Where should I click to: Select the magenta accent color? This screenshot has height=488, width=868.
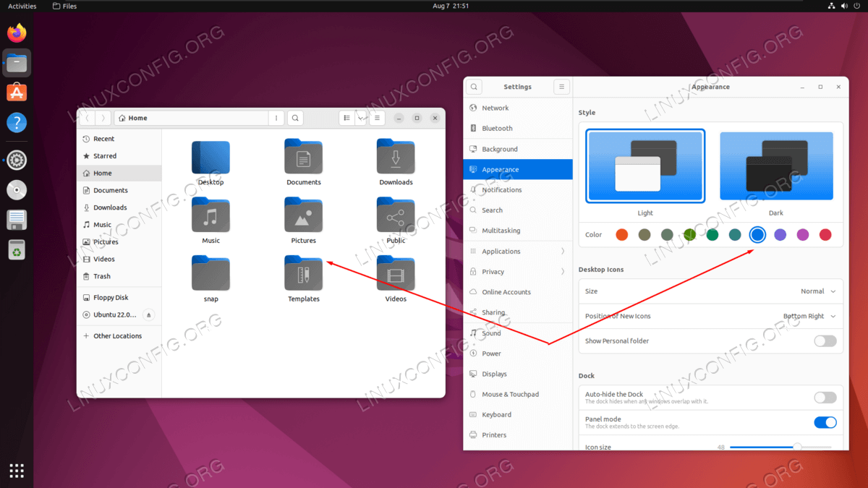point(803,234)
